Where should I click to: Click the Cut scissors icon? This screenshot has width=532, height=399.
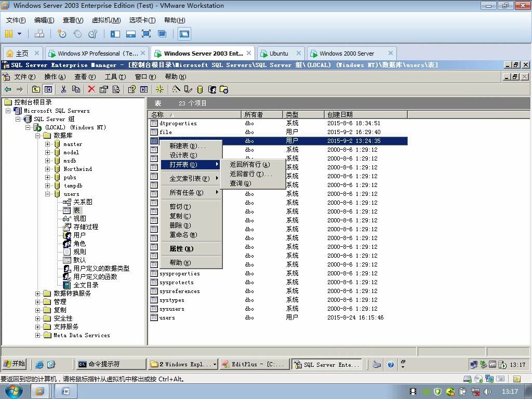point(63,89)
